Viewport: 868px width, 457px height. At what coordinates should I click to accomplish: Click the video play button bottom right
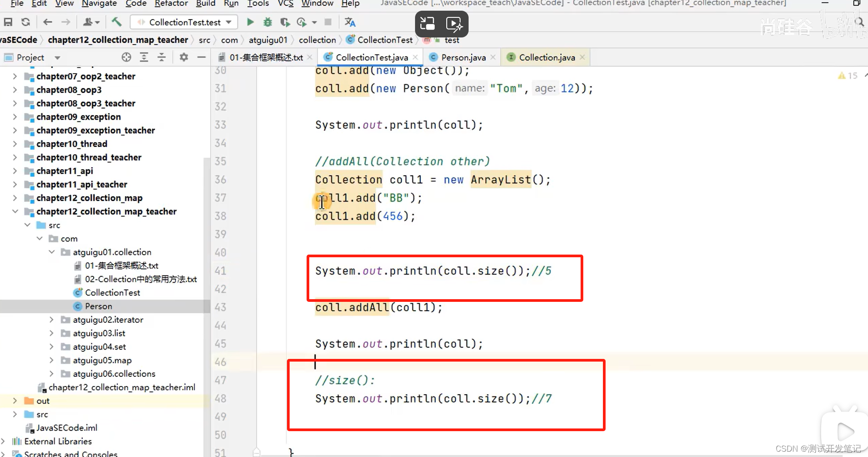coord(845,432)
